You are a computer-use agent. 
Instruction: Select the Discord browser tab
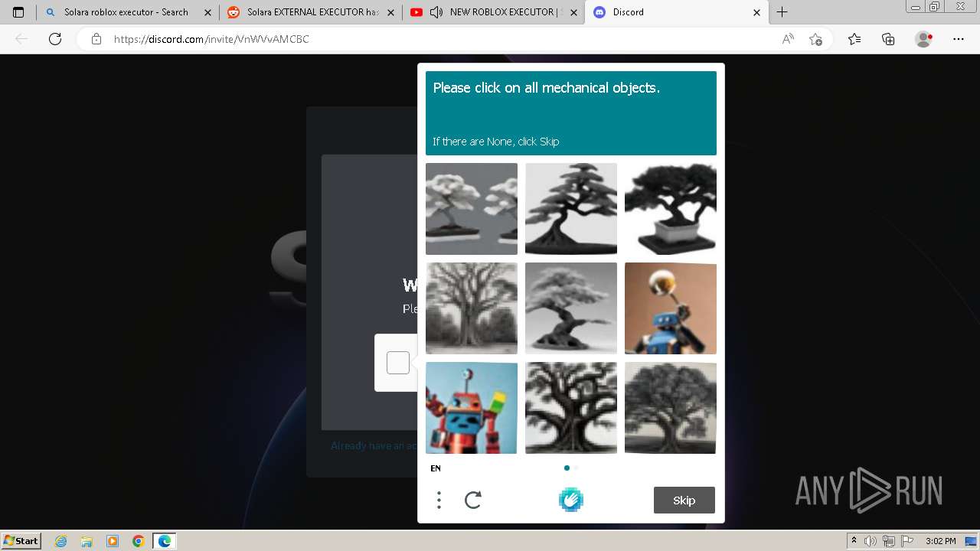coord(676,12)
